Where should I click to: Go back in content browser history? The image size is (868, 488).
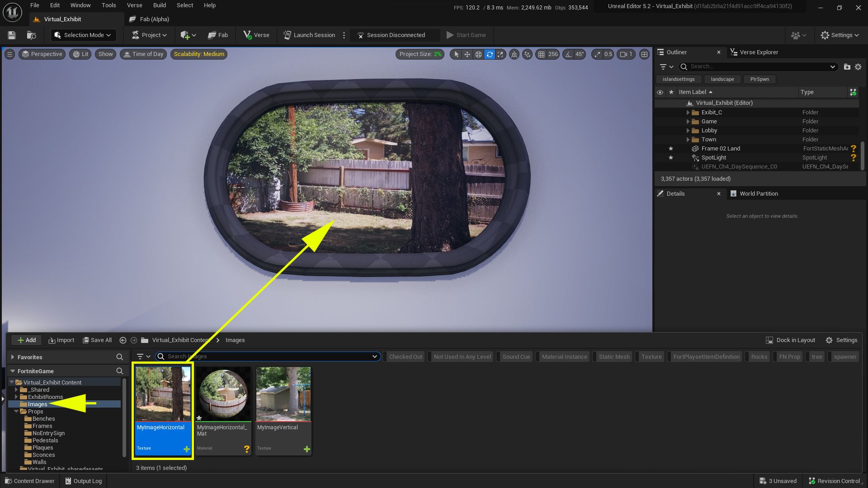point(123,340)
